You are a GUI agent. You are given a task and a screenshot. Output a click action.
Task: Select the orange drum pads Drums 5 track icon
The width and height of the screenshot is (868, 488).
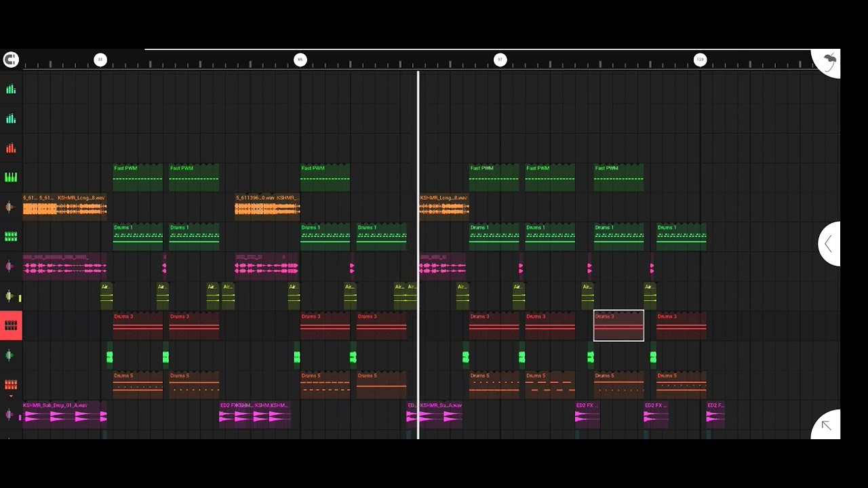tap(11, 384)
